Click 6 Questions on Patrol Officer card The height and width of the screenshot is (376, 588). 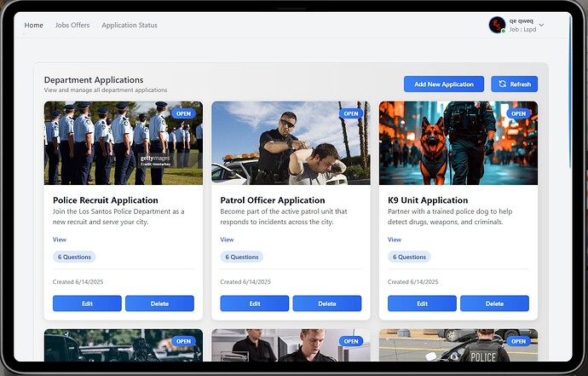click(x=242, y=257)
